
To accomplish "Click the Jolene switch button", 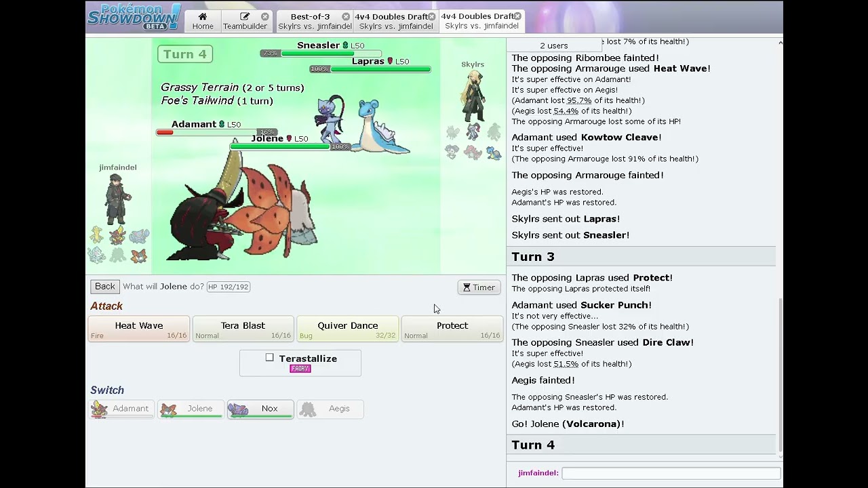I will pyautogui.click(x=191, y=409).
